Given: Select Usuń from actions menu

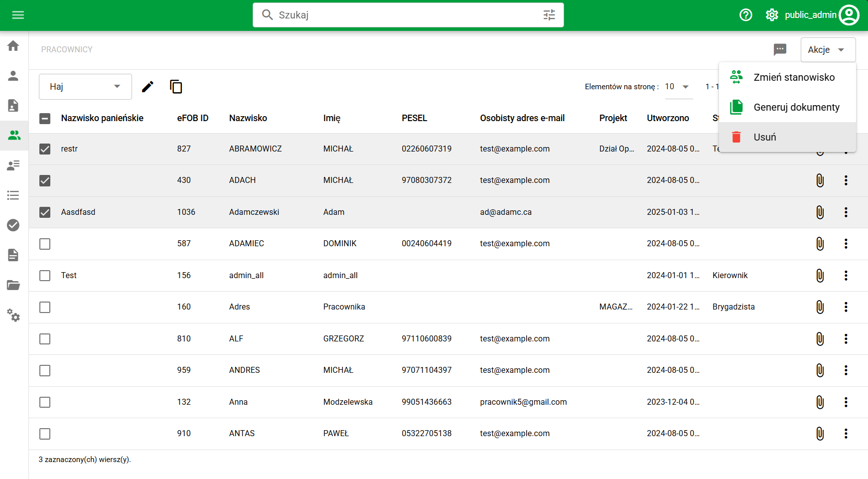Looking at the screenshot, I should pos(764,137).
